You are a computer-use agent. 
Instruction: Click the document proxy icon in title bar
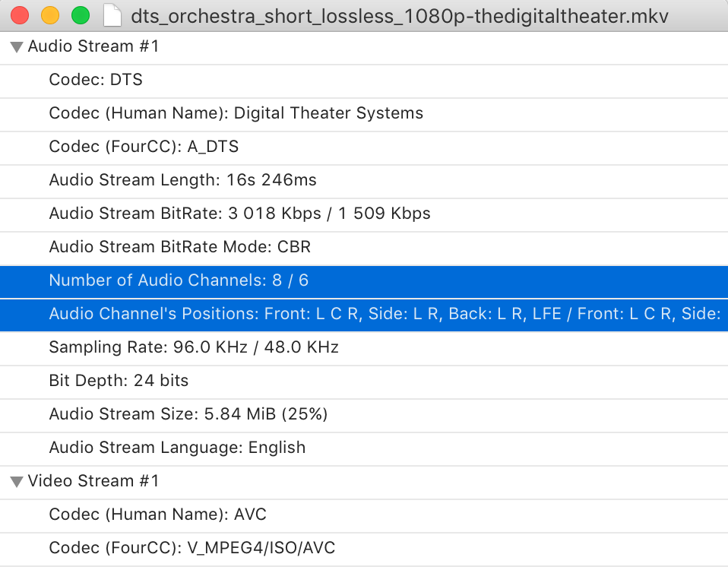tap(112, 16)
